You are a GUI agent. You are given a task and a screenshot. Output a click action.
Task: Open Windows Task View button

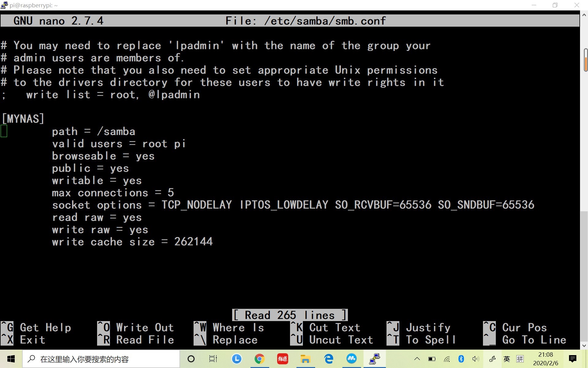[x=213, y=359]
